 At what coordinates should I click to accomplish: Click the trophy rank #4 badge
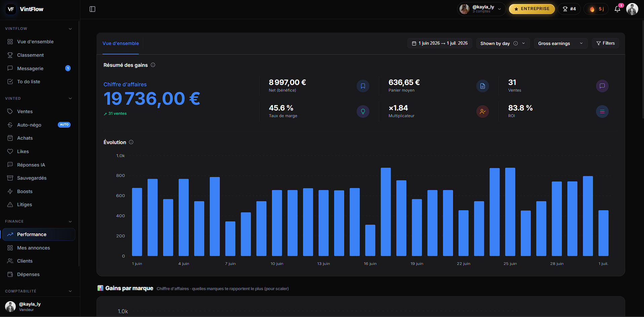coord(569,9)
